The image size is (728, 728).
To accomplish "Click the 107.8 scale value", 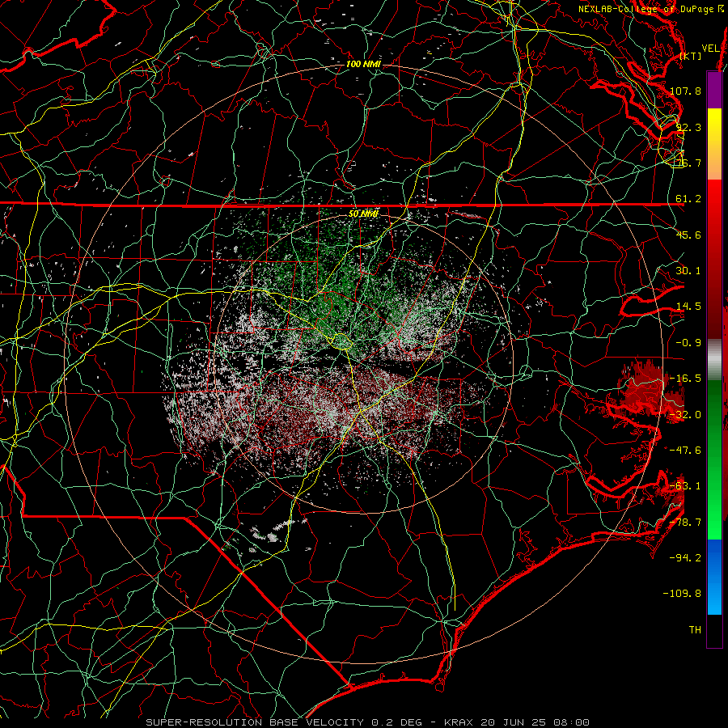I will point(685,91).
